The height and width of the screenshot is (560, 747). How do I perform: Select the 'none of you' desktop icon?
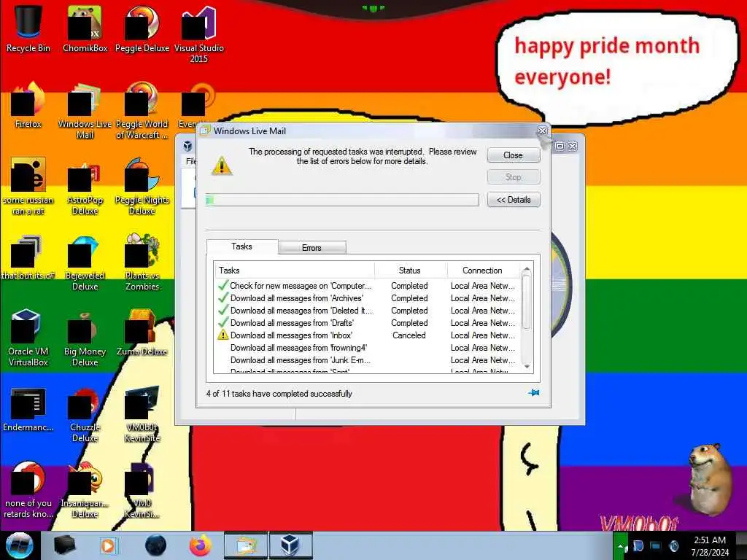tap(28, 489)
